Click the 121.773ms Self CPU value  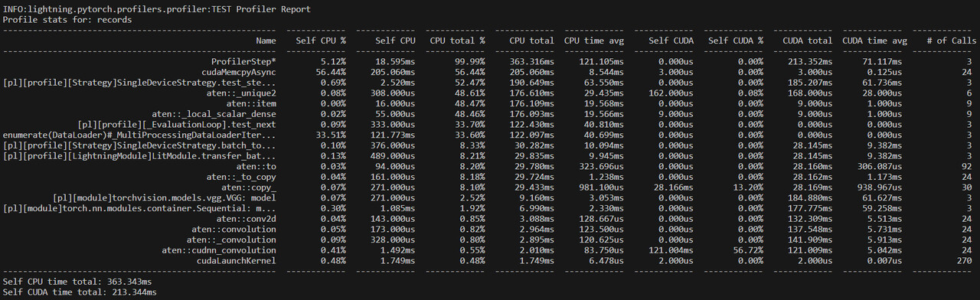point(394,135)
